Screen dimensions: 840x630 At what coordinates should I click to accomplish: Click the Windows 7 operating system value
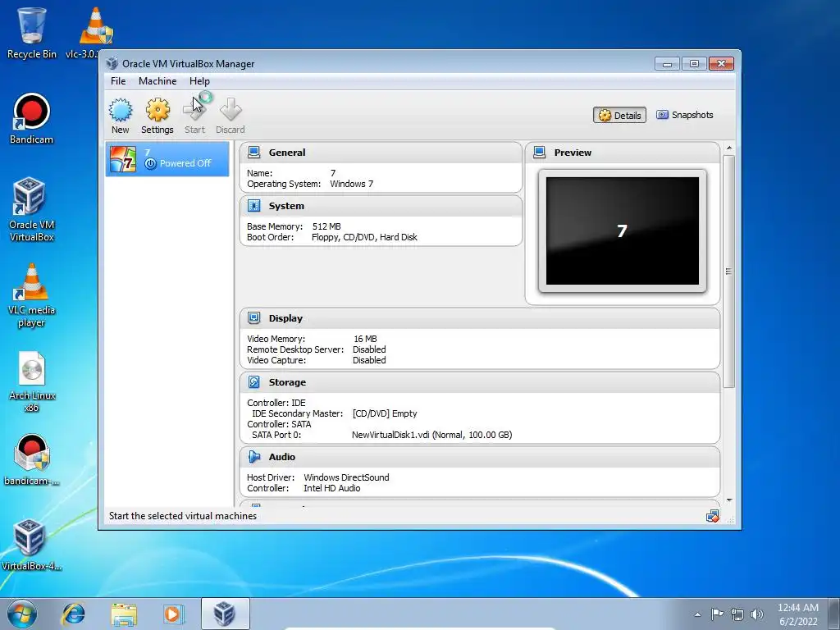351,184
